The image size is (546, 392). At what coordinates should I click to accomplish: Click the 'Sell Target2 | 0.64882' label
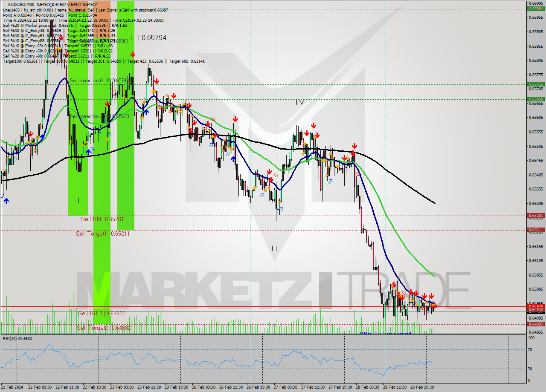103,328
